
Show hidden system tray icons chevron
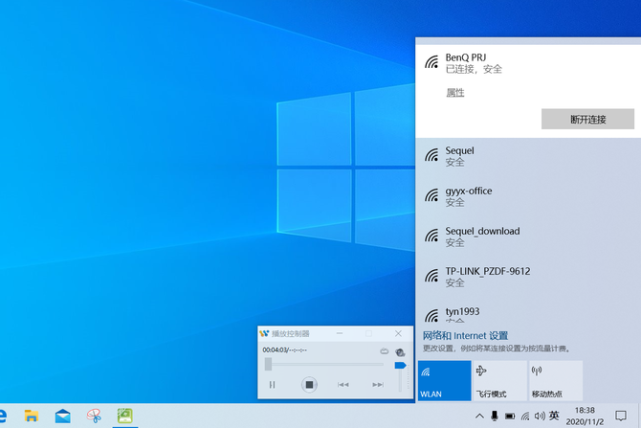click(x=479, y=416)
